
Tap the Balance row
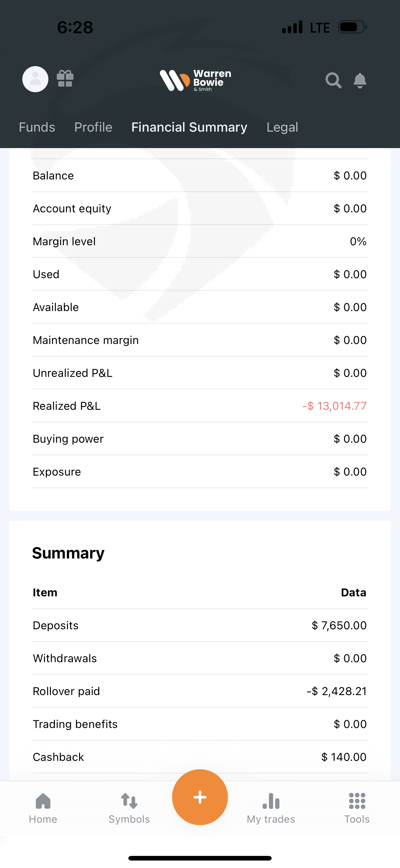click(200, 175)
